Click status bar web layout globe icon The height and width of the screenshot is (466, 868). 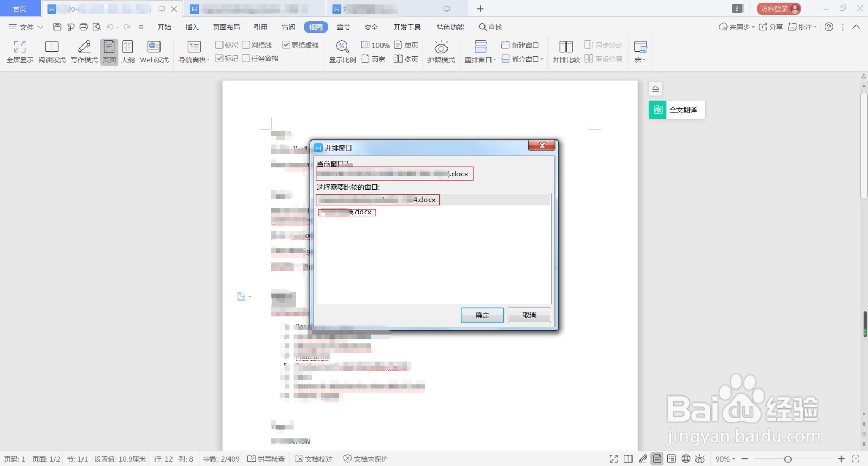click(686, 459)
